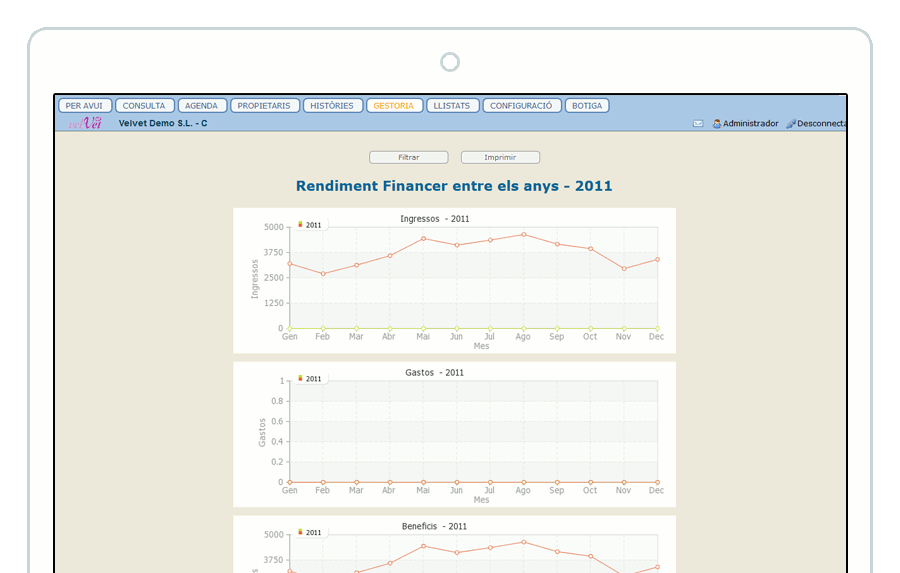Click the 2011 legend icon in Gastos chart
The image size is (900, 573).
300,379
